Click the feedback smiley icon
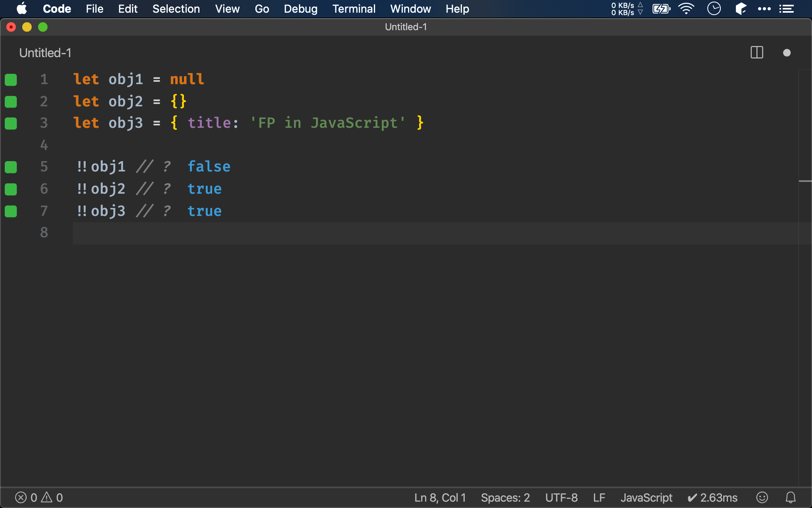The width and height of the screenshot is (812, 508). (x=762, y=497)
